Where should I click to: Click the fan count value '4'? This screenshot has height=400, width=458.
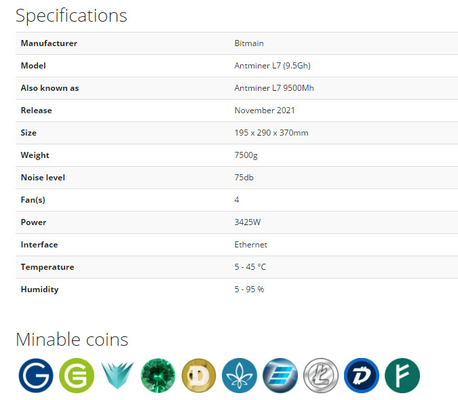coord(237,200)
